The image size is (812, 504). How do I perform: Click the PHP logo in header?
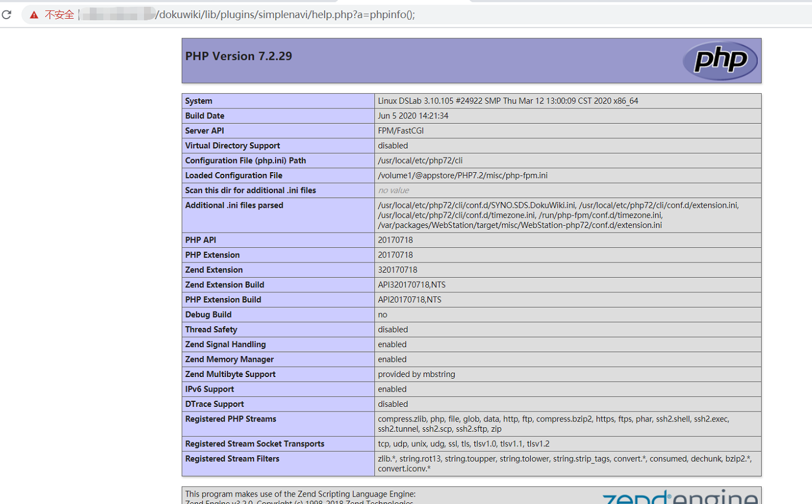click(x=720, y=60)
